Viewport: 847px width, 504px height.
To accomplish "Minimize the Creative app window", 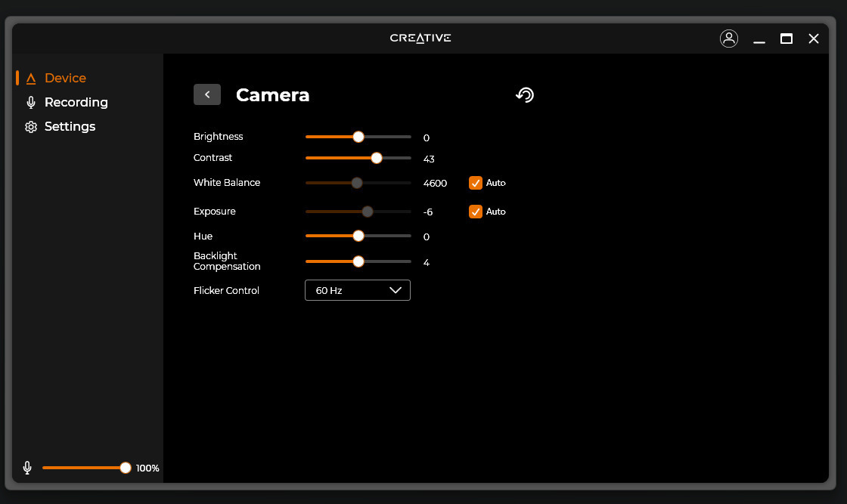I will click(x=759, y=39).
